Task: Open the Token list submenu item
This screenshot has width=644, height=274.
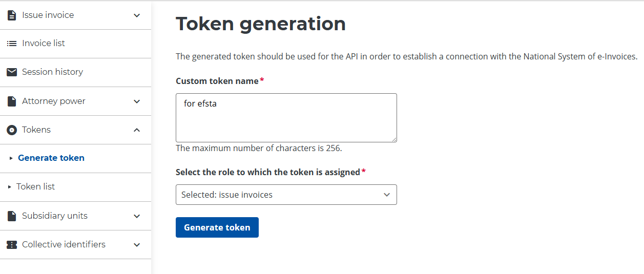Action: (x=35, y=187)
